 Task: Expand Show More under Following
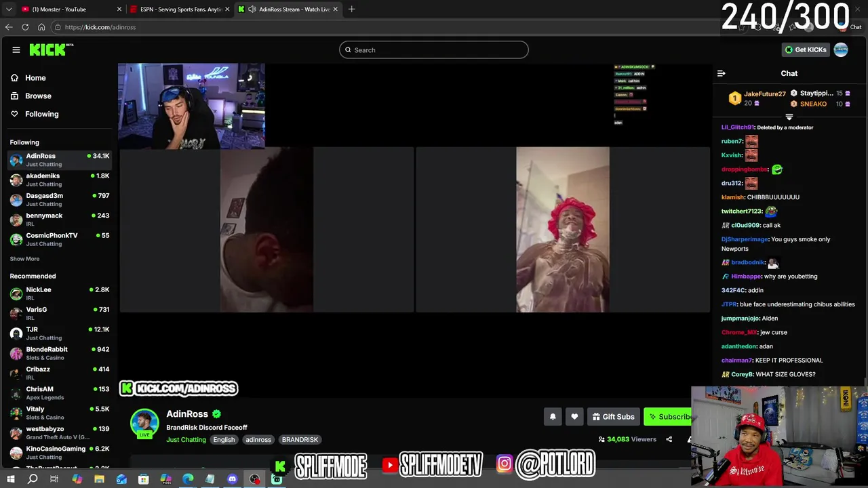click(24, 259)
